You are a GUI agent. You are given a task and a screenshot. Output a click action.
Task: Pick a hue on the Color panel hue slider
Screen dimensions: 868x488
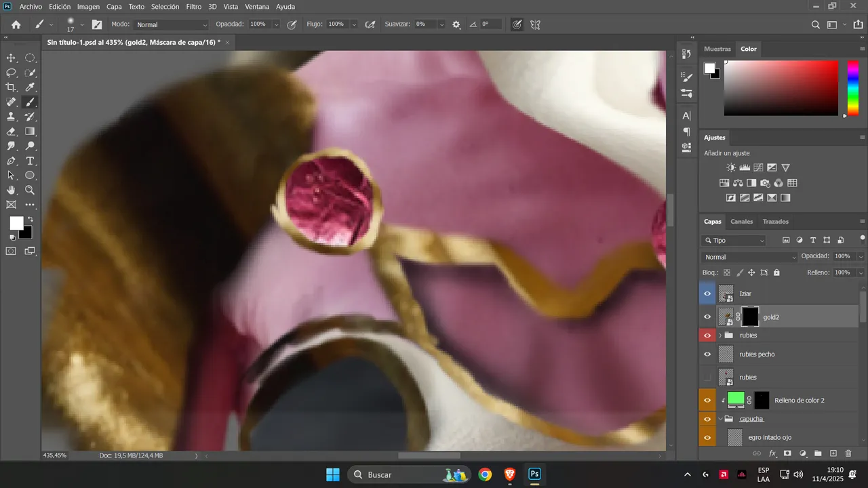click(x=853, y=88)
